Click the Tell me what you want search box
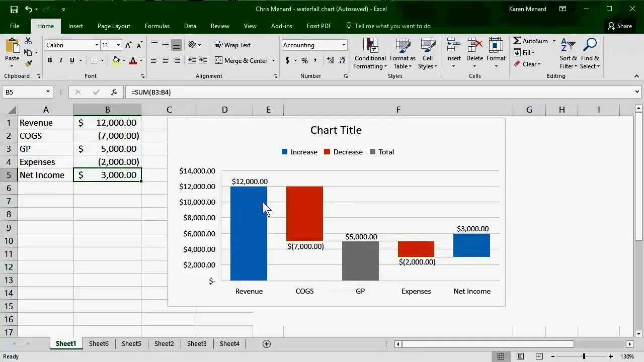Image resolution: width=644 pixels, height=362 pixels. point(388,26)
